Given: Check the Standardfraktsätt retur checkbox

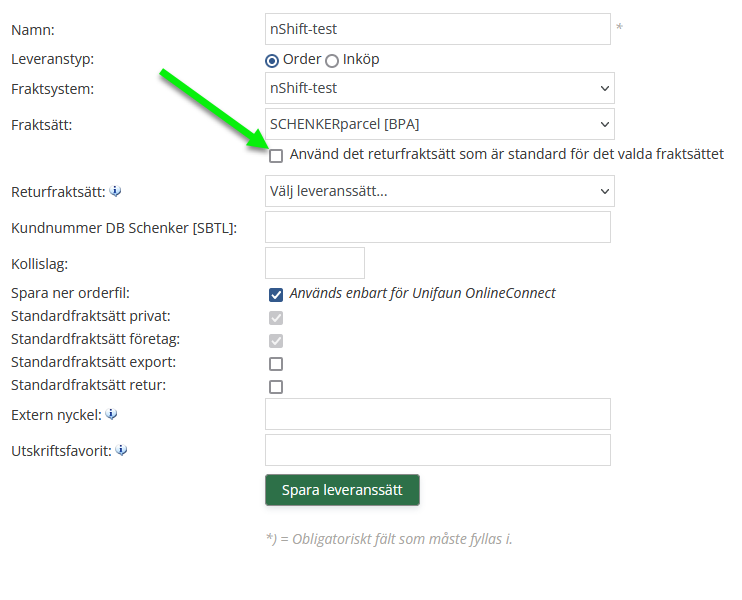Looking at the screenshot, I should (276, 387).
